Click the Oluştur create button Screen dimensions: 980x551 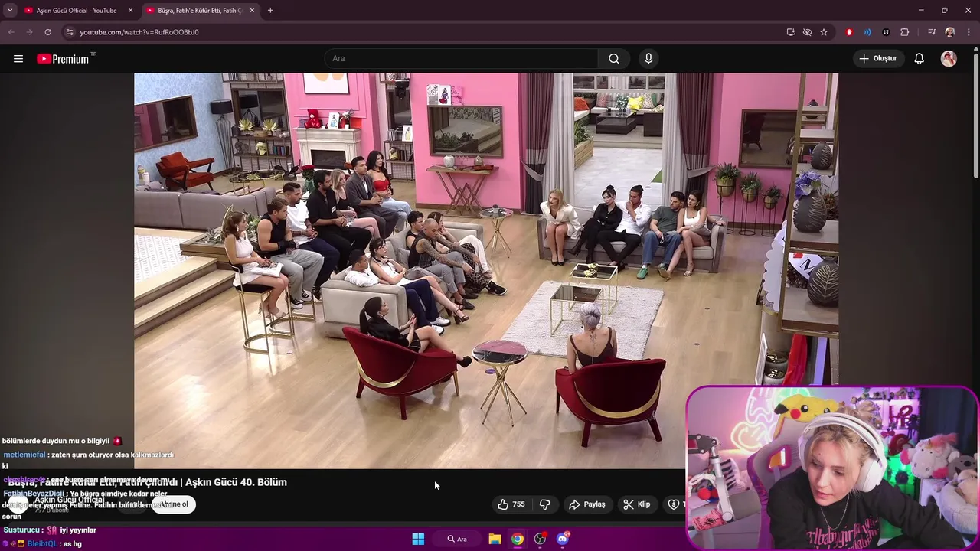[x=877, y=59]
